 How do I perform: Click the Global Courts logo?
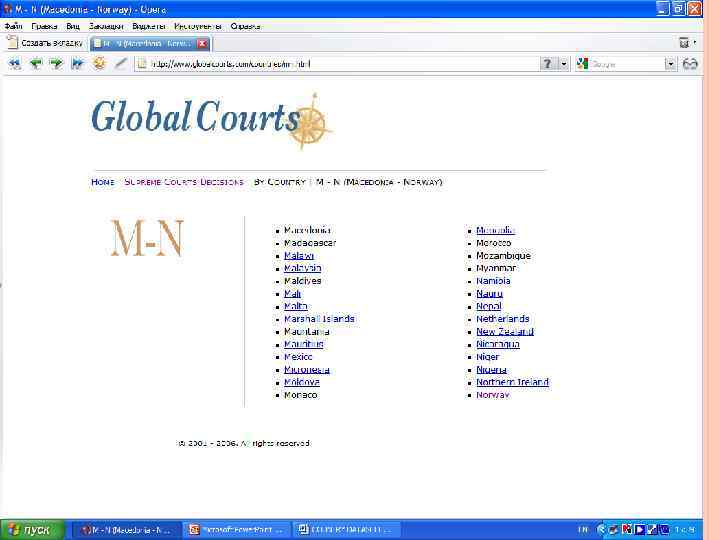(211, 119)
